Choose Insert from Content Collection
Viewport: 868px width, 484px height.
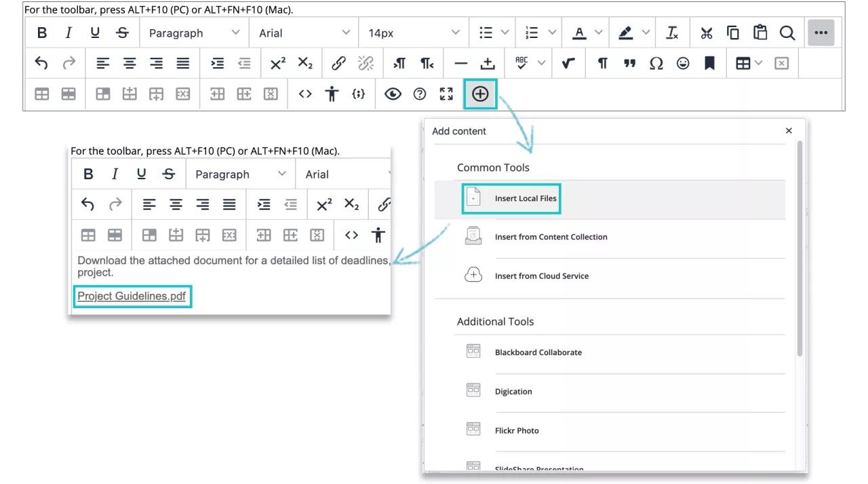click(551, 236)
